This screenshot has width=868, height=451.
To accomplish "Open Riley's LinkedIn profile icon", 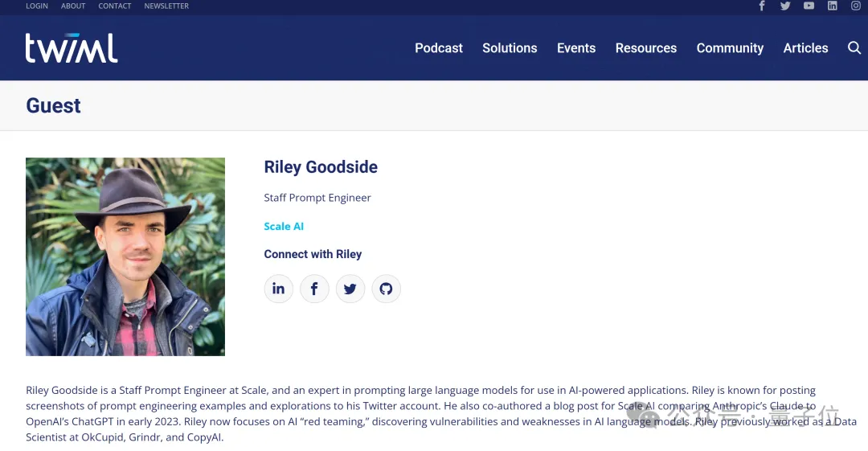I will (x=278, y=289).
